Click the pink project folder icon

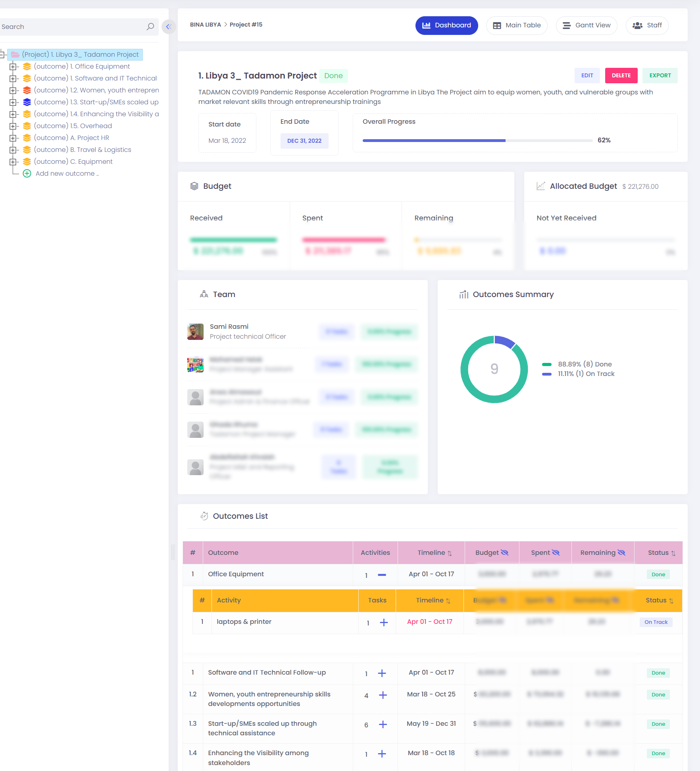[x=15, y=54]
